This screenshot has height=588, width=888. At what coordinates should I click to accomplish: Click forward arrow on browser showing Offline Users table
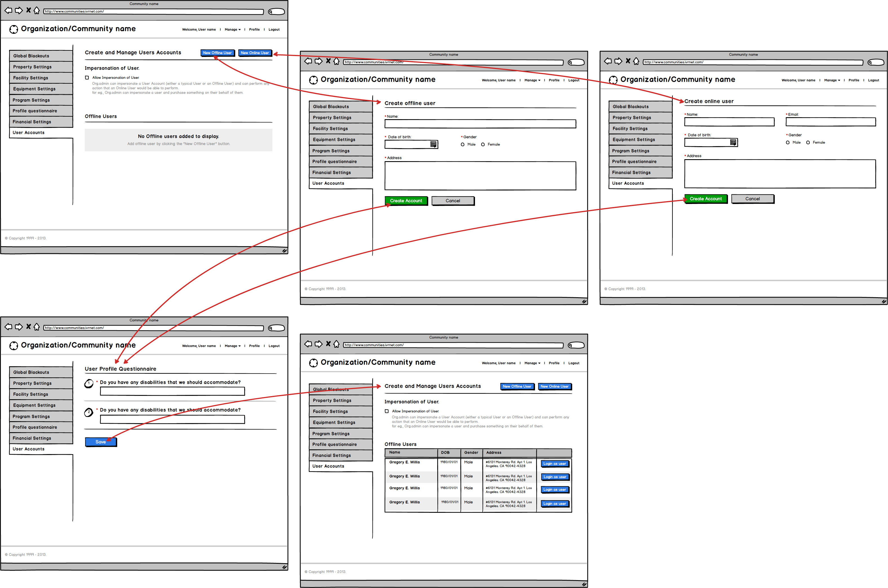click(x=318, y=344)
